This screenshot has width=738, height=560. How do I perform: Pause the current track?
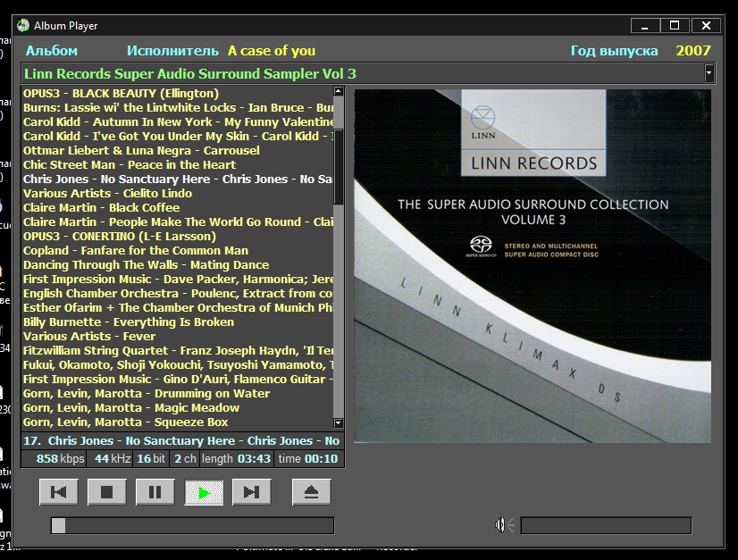click(155, 492)
